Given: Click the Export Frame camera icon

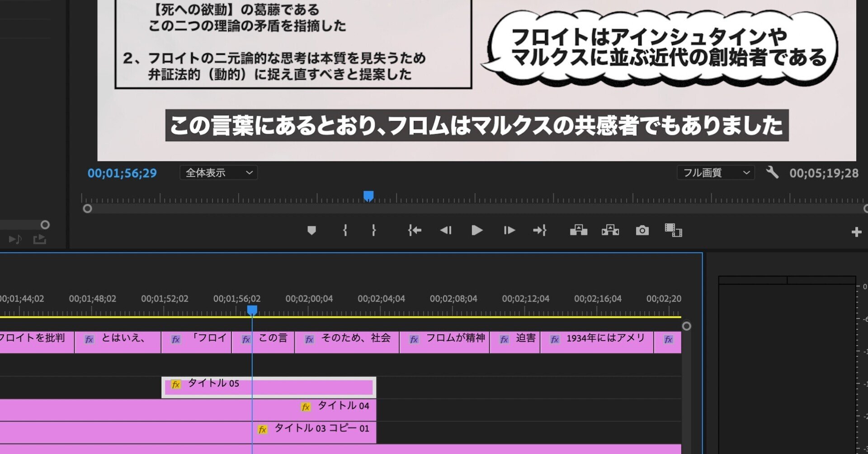Looking at the screenshot, I should (642, 230).
